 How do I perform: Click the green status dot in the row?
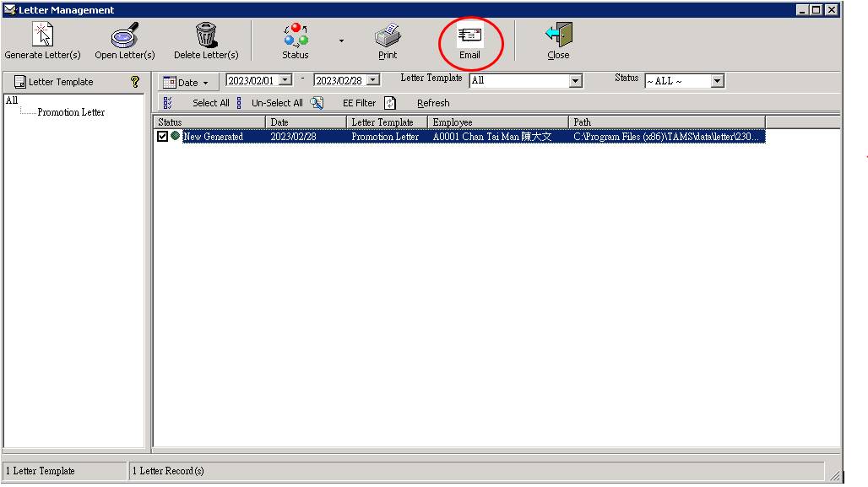pos(175,136)
